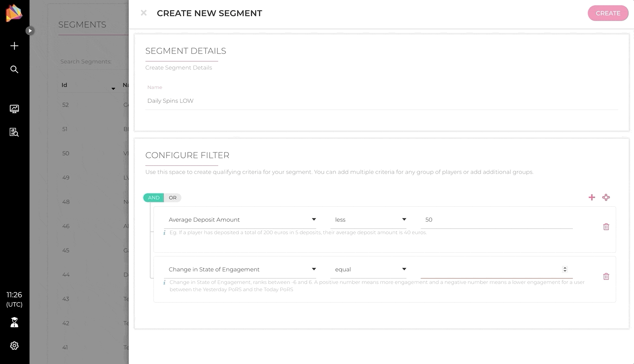Image resolution: width=634 pixels, height=364 pixels.
Task: Open settings gear in the sidebar
Action: pos(14,346)
